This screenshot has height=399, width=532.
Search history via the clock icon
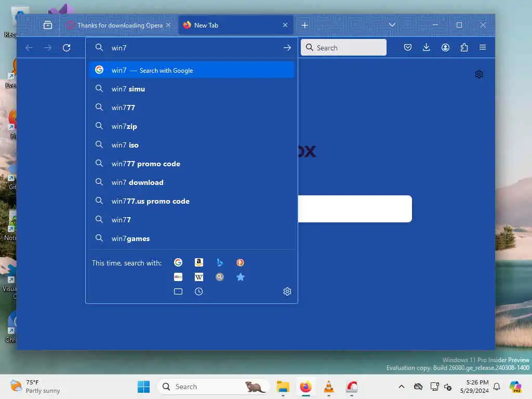click(x=199, y=291)
